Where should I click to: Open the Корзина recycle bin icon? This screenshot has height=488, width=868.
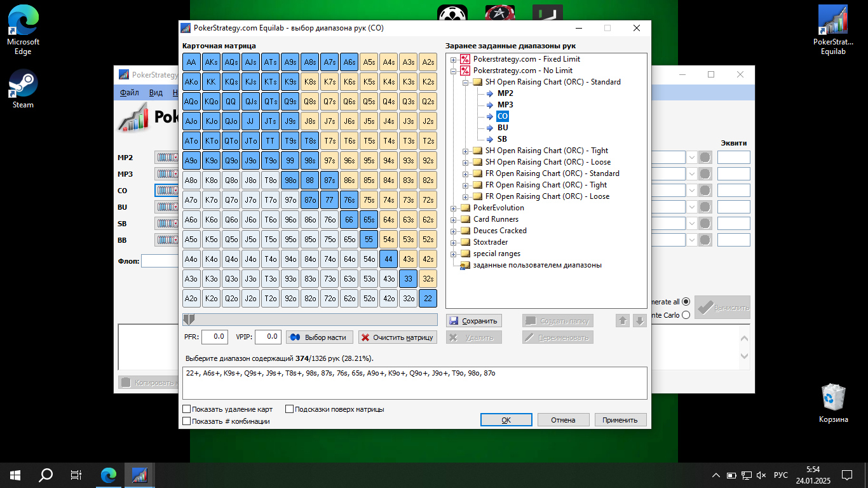pos(833,403)
